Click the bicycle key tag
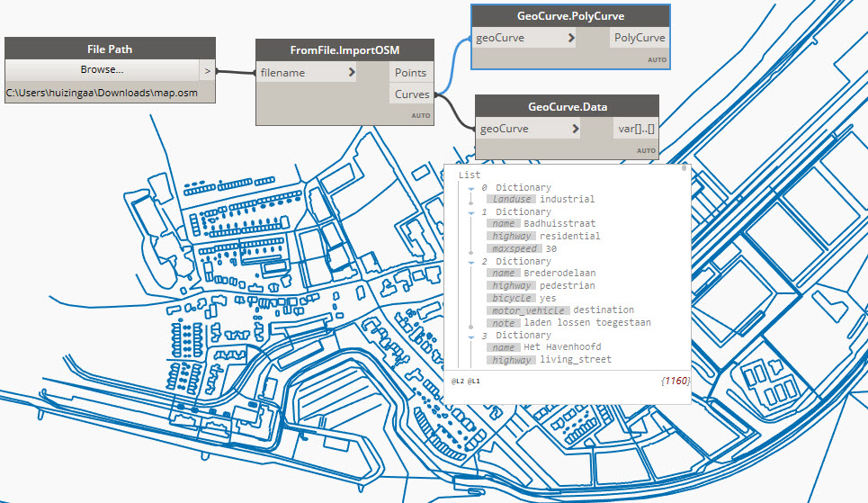Viewport: 868px width, 503px height. 512,298
